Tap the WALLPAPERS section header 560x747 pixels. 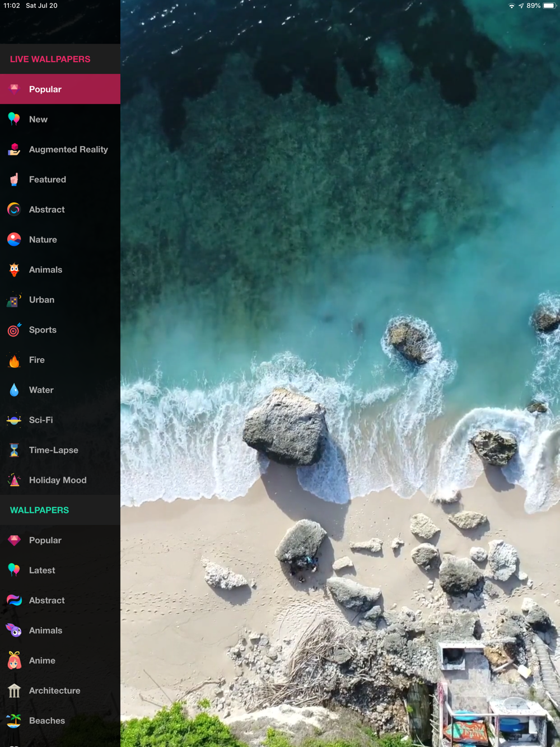[60, 510]
